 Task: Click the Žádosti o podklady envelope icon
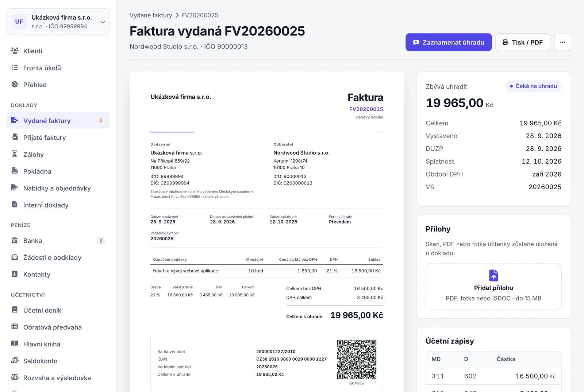tap(15, 257)
